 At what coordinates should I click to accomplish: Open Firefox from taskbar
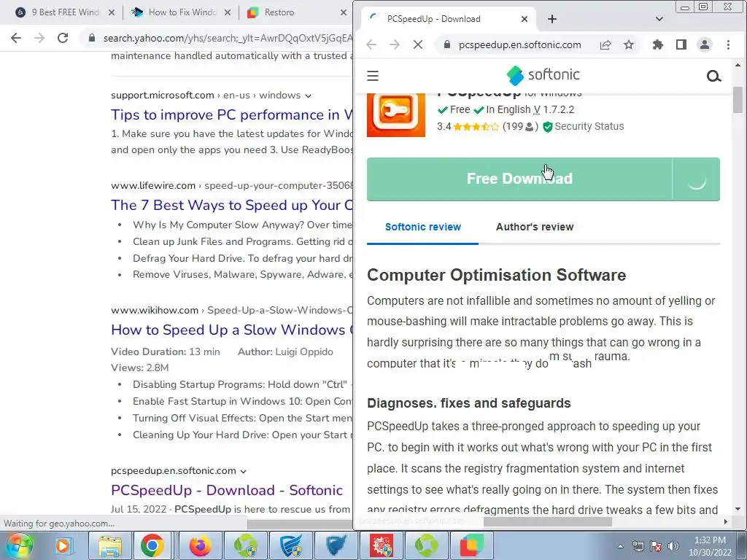pyautogui.click(x=200, y=545)
